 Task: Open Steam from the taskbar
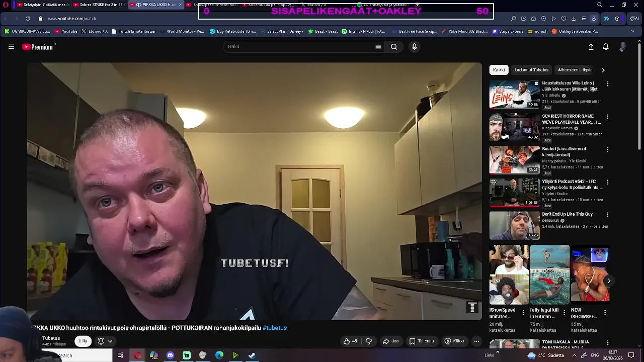tap(252, 355)
